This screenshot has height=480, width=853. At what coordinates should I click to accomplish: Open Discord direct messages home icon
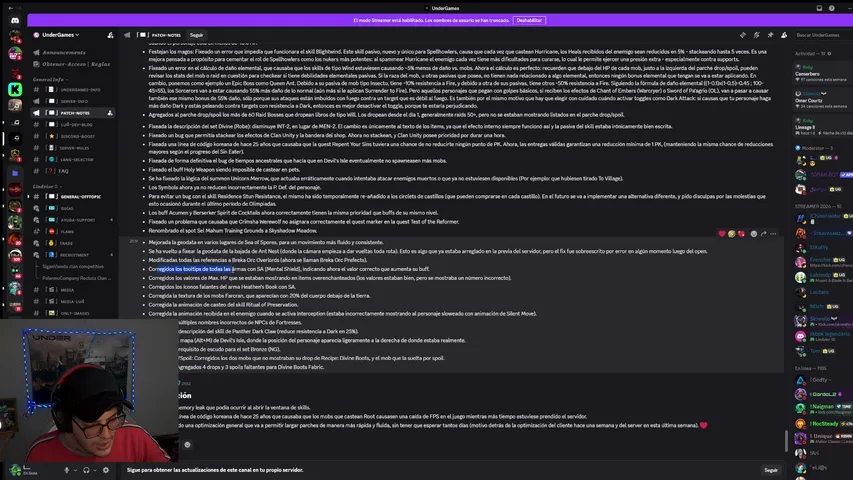[15, 21]
